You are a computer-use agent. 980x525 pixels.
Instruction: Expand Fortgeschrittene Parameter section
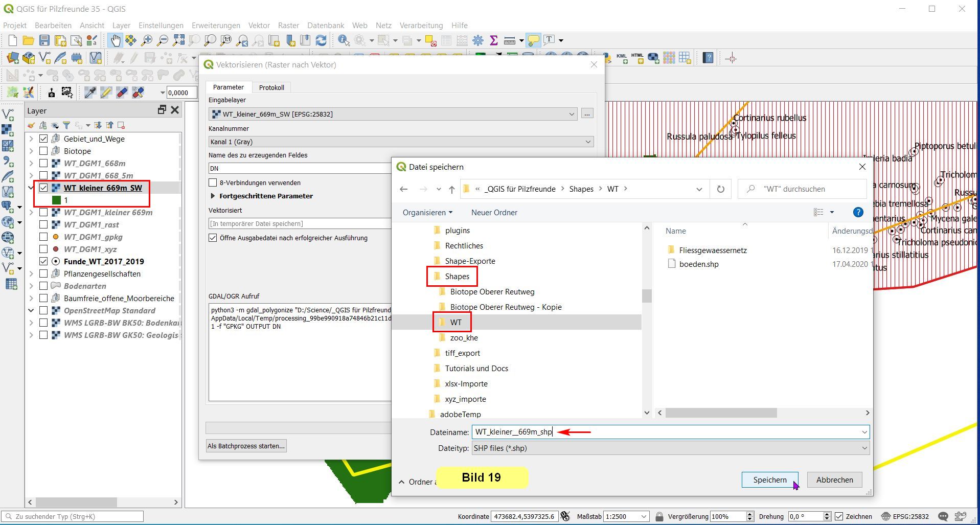(x=213, y=196)
